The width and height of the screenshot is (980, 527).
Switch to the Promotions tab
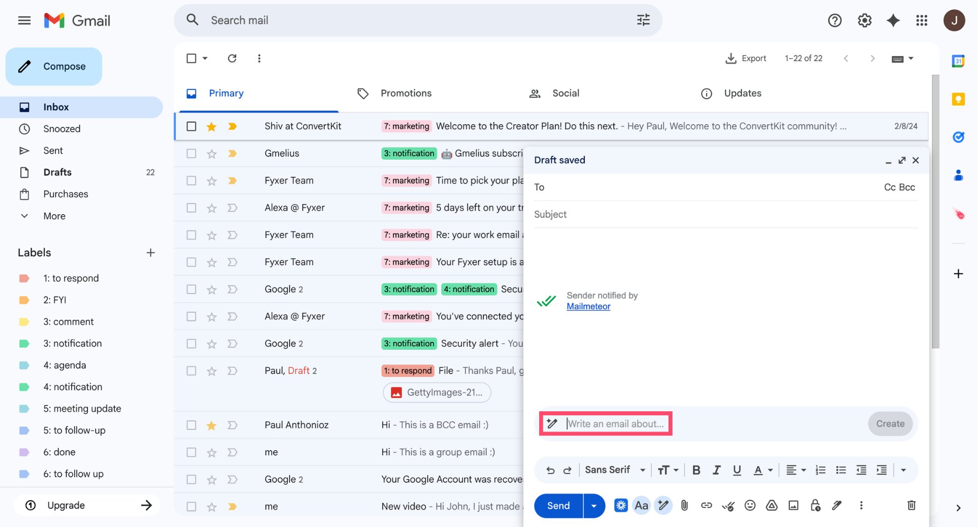[406, 93]
